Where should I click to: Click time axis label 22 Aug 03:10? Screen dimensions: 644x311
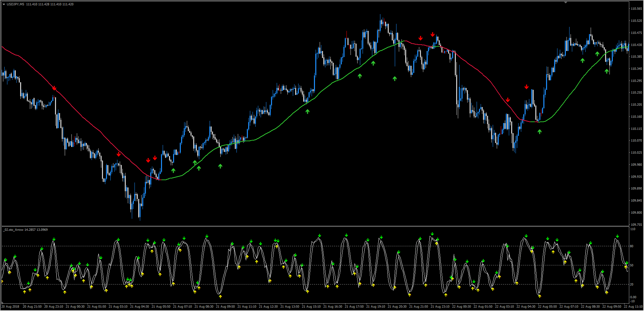pos(504,307)
